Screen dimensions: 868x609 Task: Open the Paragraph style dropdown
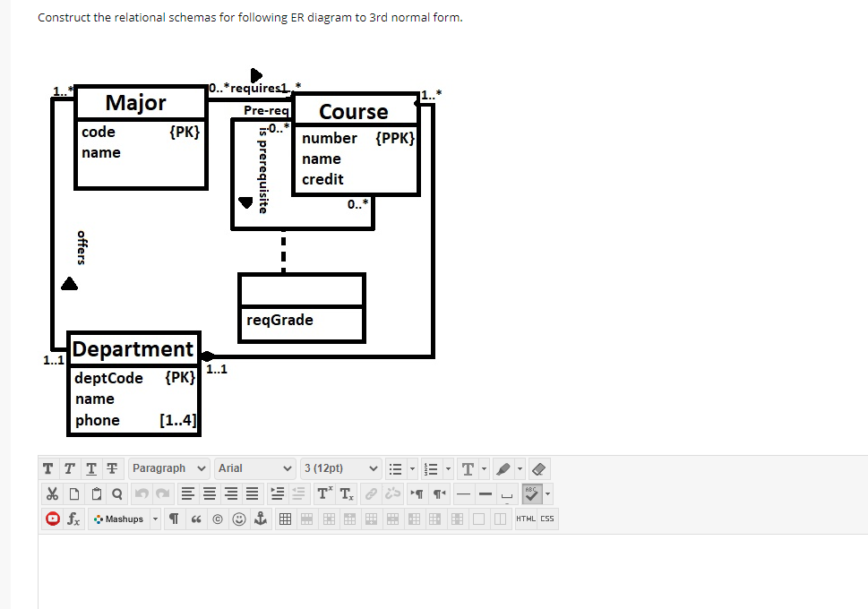[168, 467]
